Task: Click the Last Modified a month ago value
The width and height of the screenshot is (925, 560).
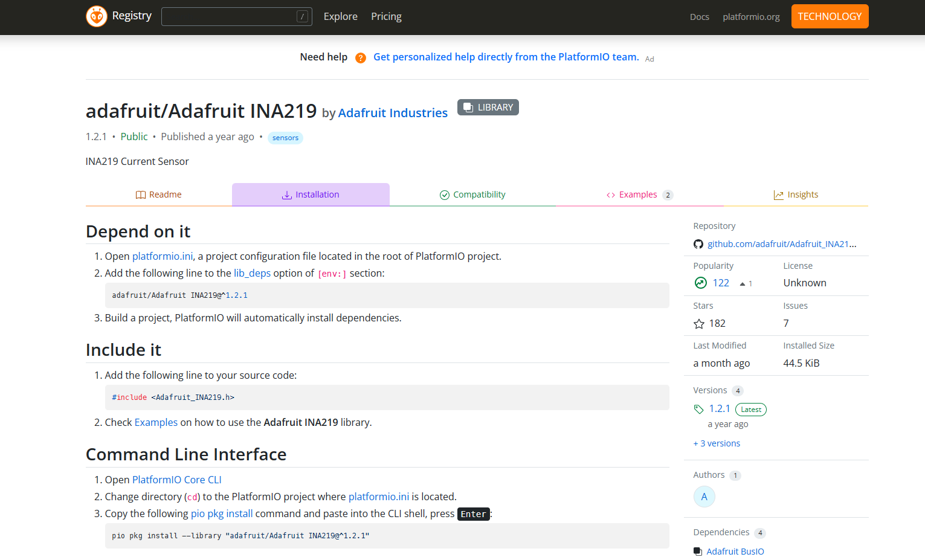Action: [721, 363]
